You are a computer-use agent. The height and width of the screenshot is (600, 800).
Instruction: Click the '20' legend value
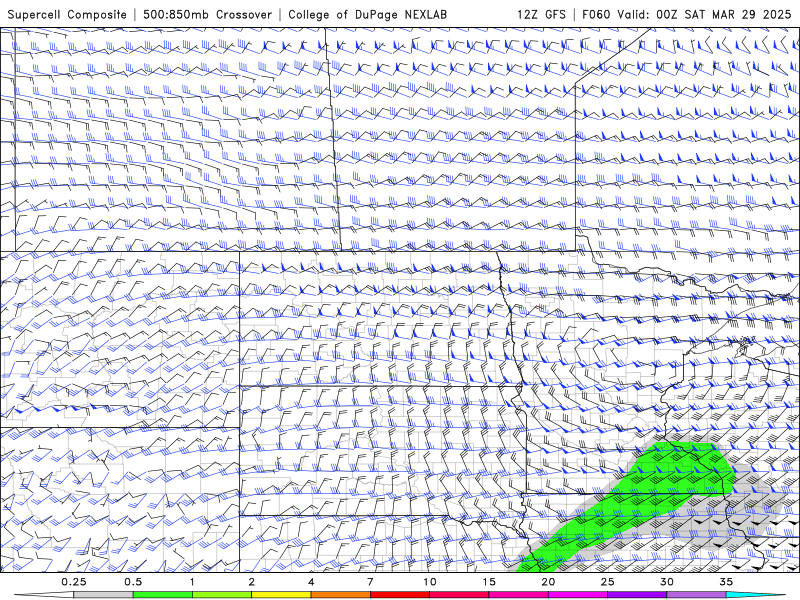tap(548, 582)
